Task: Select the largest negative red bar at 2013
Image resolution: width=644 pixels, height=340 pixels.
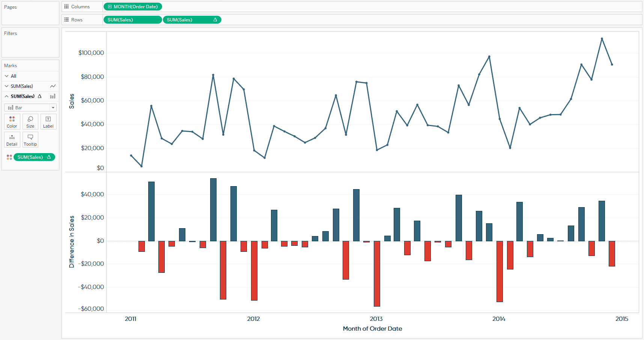Action: (377, 274)
